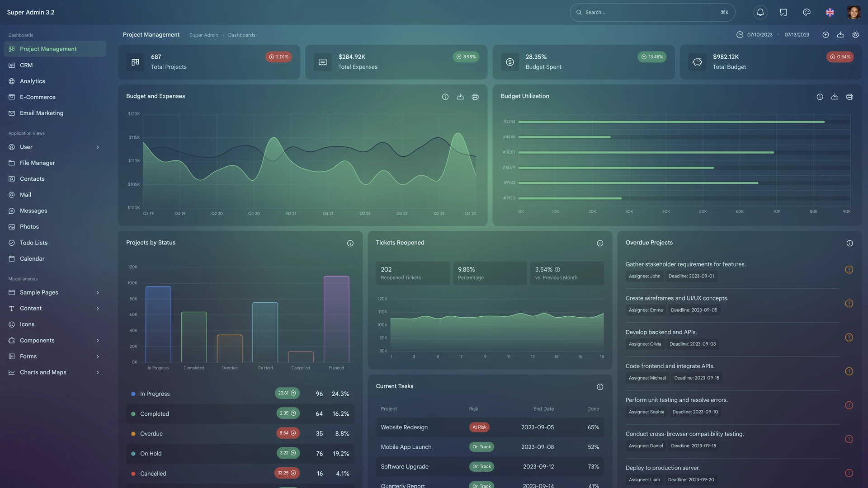Click the Total Projects card icon

coord(135,62)
